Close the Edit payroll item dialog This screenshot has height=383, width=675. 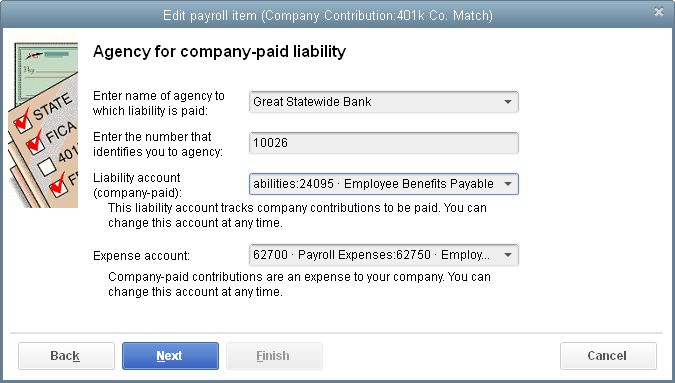pos(659,12)
